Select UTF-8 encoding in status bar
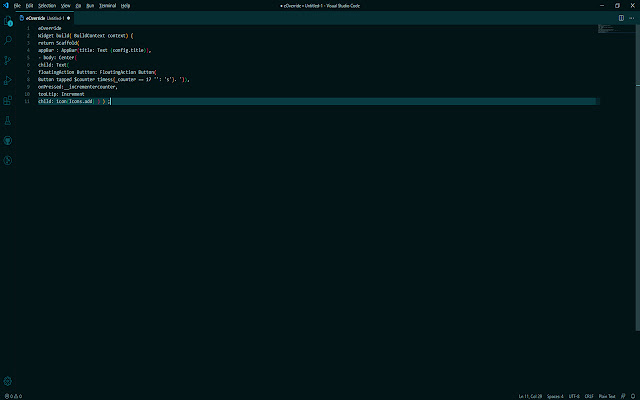640x400 pixels. click(574, 396)
